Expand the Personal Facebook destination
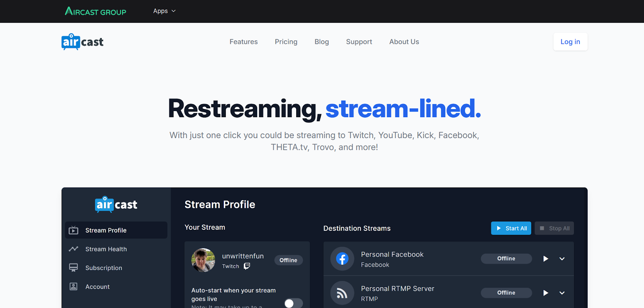Viewport: 644px width, 308px height. (x=562, y=259)
